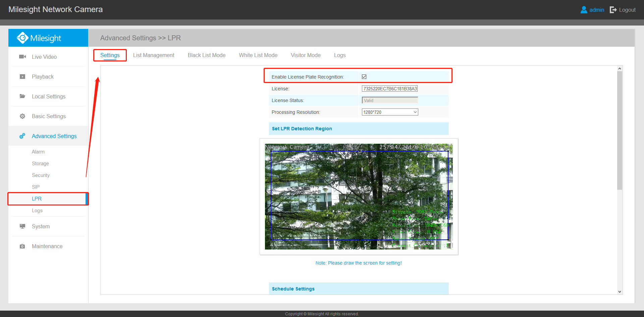This screenshot has height=317, width=644.
Task: Click the Schedule Settings header
Action: 359,288
